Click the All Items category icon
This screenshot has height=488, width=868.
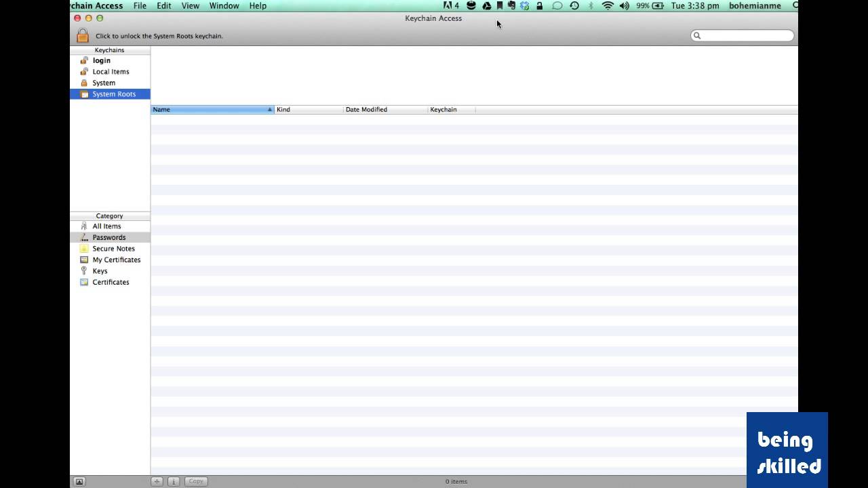[84, 226]
